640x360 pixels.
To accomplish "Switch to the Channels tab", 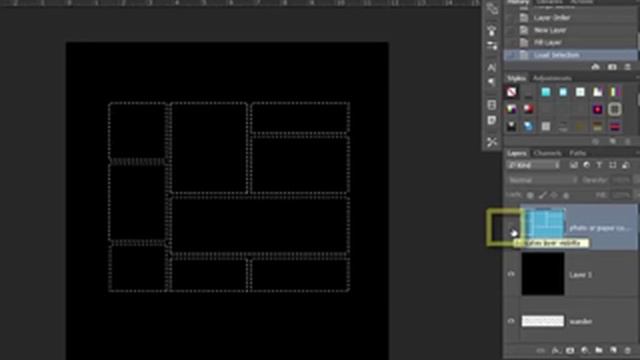I will [x=547, y=153].
